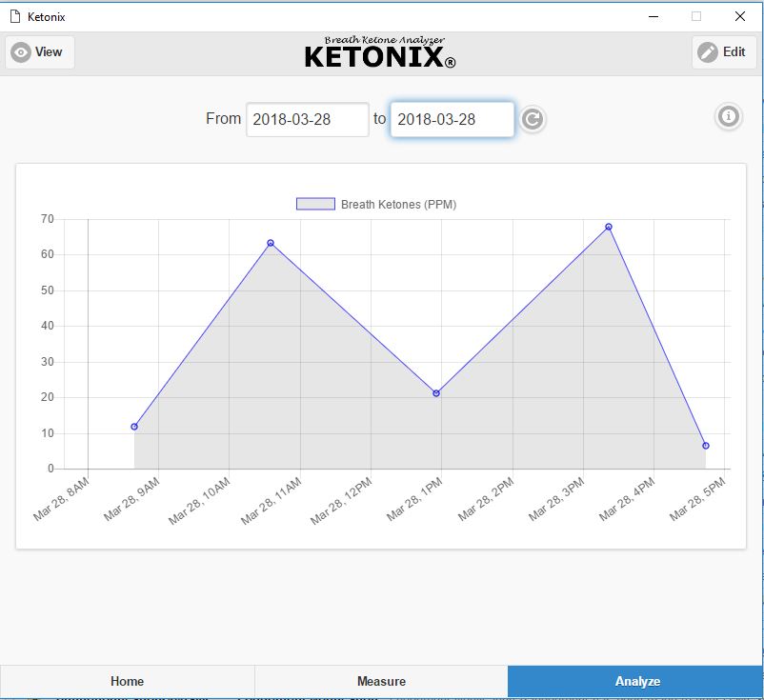Click the Breath Ketones (PPM) legend label
Viewport: 764px width, 700px height.
point(398,205)
